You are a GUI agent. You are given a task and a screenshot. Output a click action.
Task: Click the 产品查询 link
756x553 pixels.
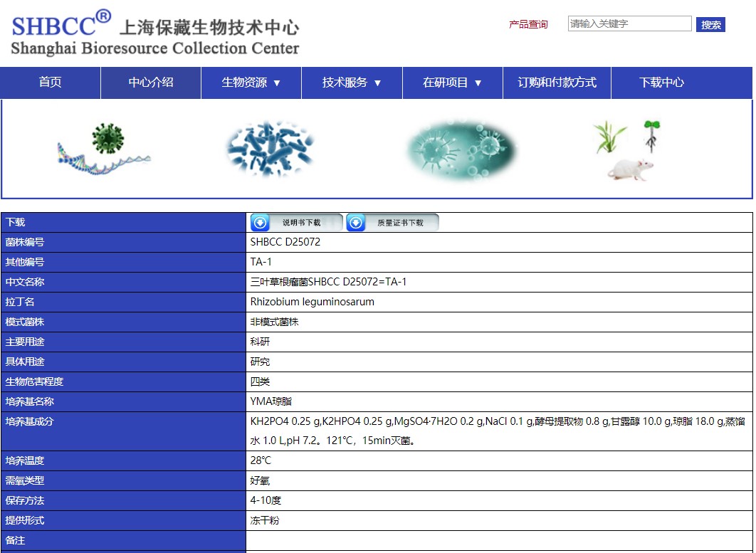click(x=528, y=24)
